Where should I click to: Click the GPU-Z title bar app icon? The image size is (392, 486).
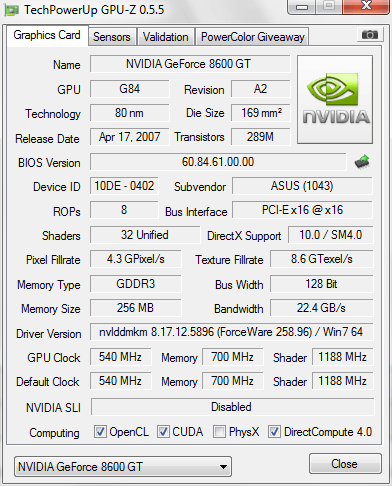[x=12, y=10]
